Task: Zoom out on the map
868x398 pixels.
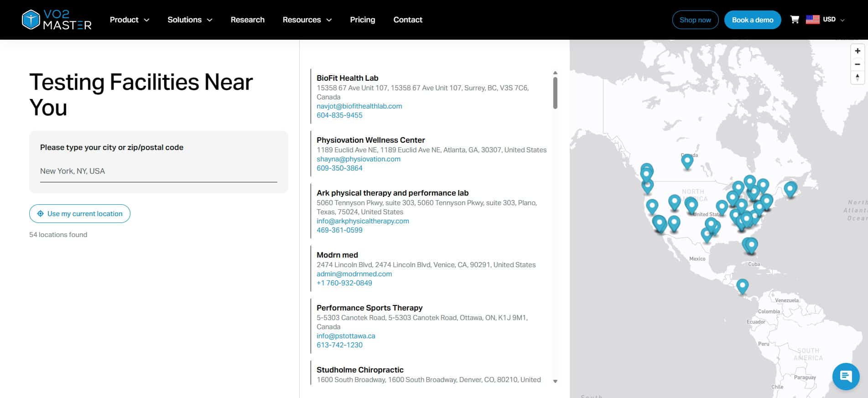Action: point(858,64)
